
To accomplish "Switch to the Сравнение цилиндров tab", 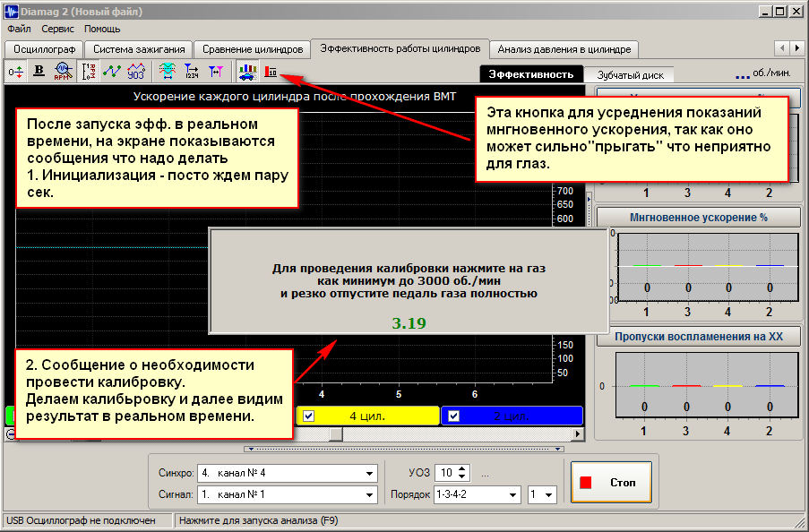I will tap(253, 49).
